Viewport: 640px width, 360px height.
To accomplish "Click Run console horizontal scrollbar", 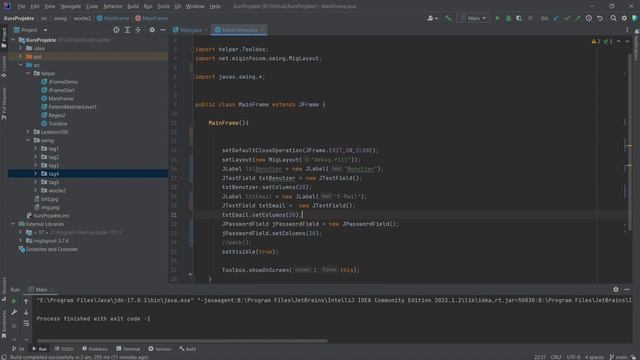I will (182, 340).
